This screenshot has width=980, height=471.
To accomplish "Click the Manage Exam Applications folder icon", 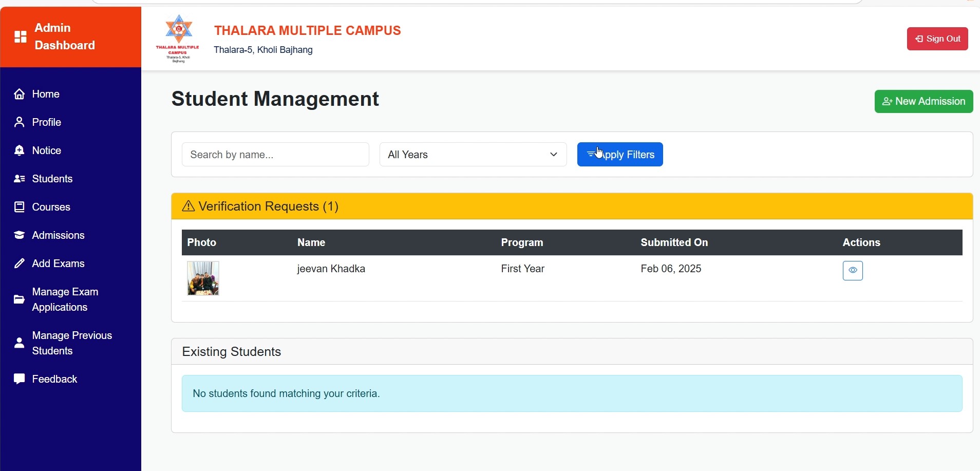I will click(x=18, y=299).
